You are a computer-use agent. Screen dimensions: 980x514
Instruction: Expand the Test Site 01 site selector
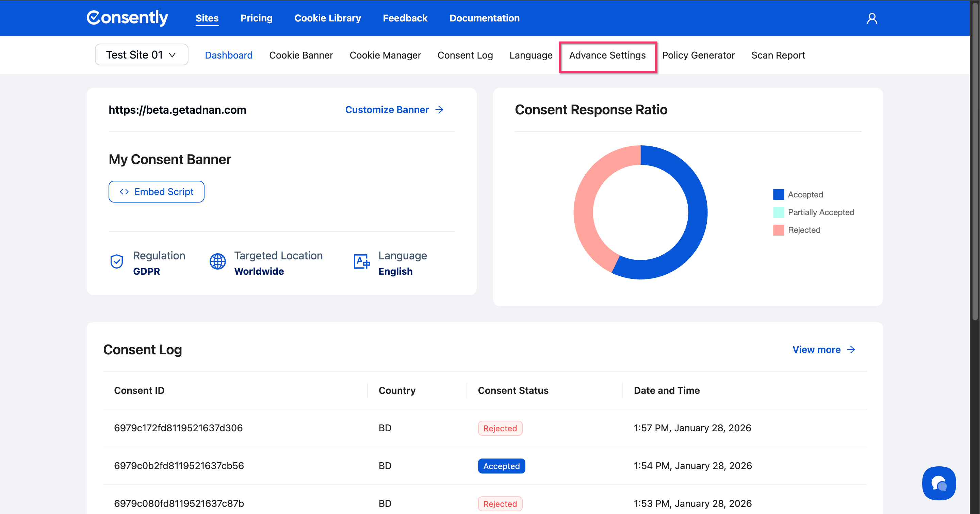[141, 55]
